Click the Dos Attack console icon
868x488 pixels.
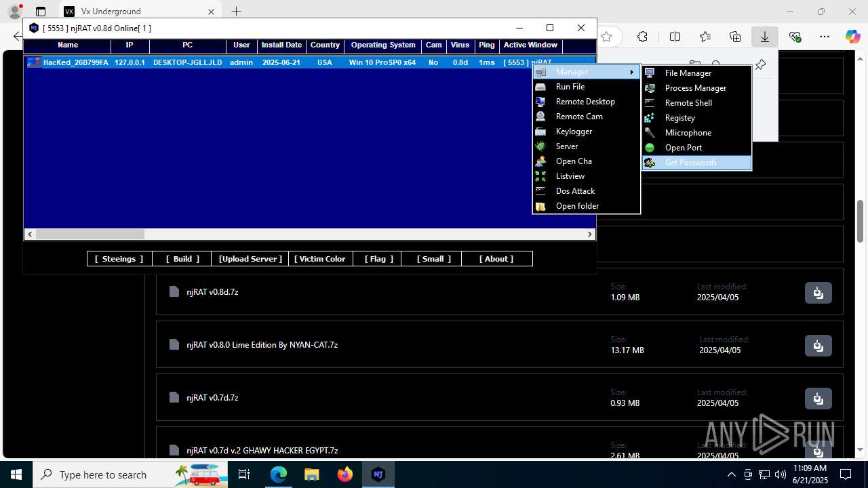[540, 191]
